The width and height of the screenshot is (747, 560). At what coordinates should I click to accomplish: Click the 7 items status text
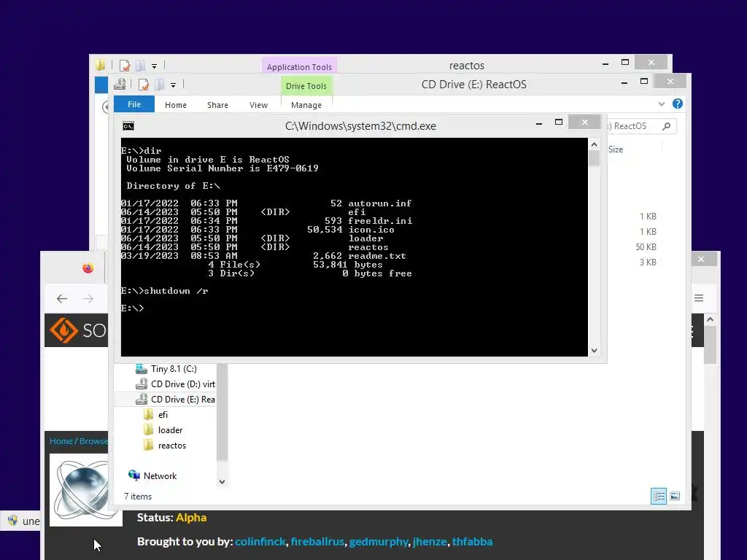click(x=138, y=496)
